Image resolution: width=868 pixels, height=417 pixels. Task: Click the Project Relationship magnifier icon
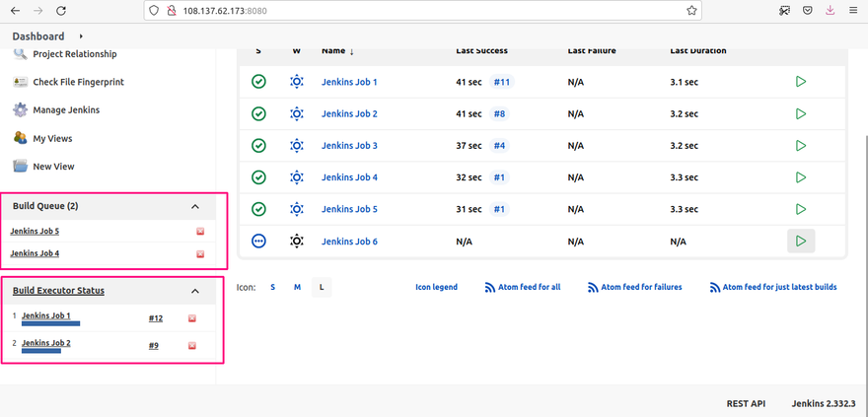[20, 53]
